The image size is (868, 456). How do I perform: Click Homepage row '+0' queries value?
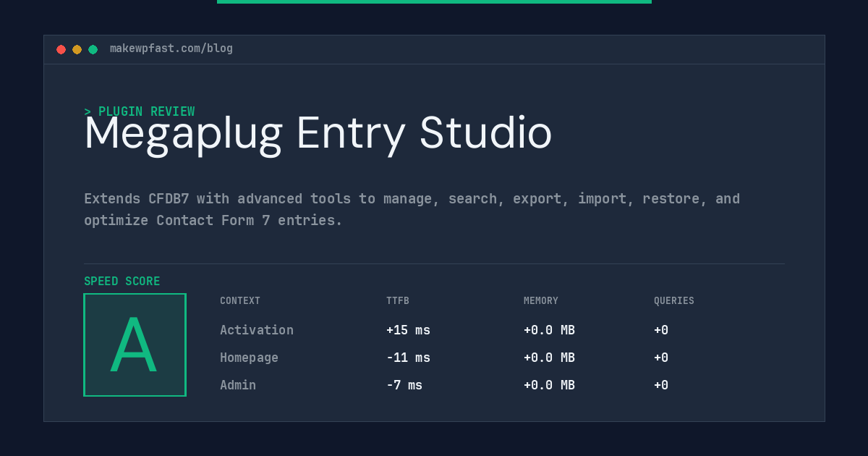pos(661,358)
